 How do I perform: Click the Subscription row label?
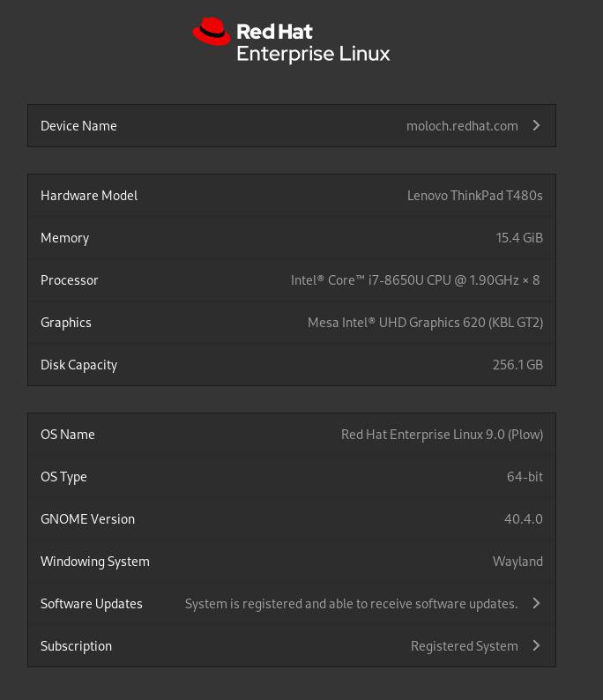coord(76,646)
